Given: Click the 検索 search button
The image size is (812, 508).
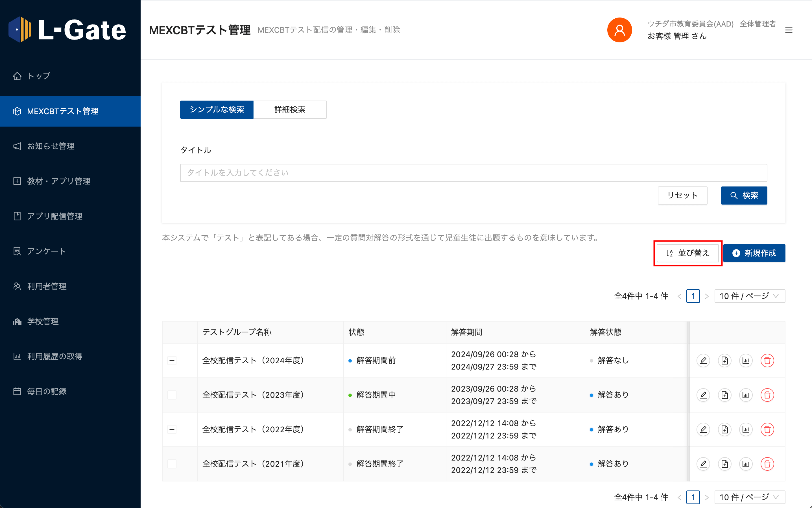Looking at the screenshot, I should coord(744,196).
